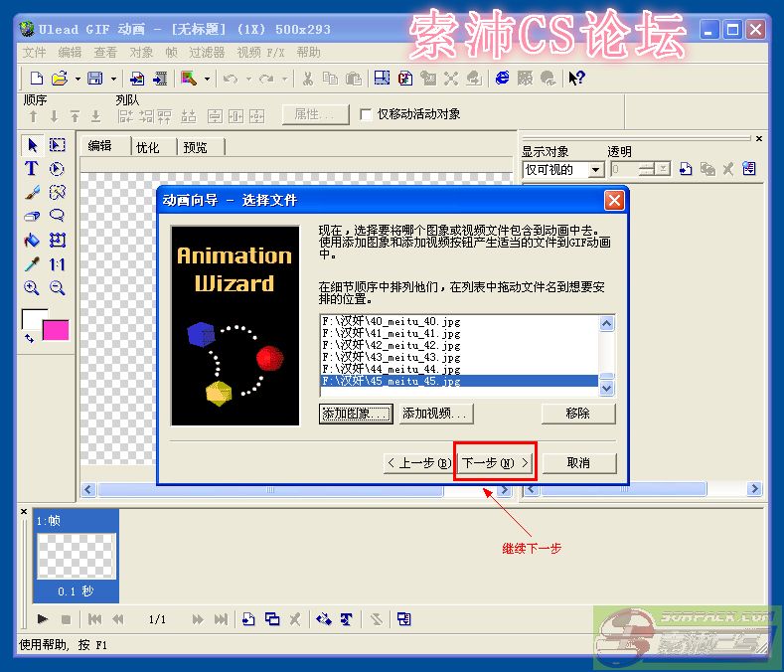
Task: Click the 下一步 (N) button
Action: coord(495,463)
